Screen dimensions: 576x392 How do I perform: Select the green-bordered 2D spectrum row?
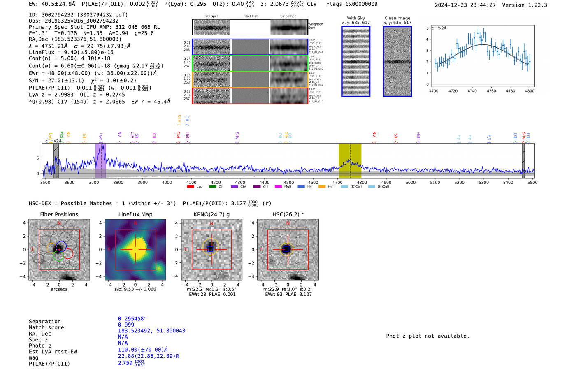click(250, 63)
